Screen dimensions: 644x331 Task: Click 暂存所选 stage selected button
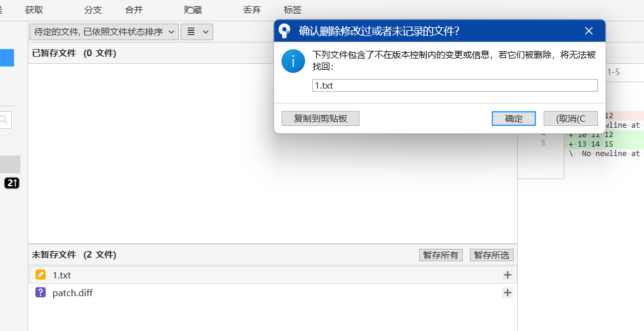(x=492, y=255)
